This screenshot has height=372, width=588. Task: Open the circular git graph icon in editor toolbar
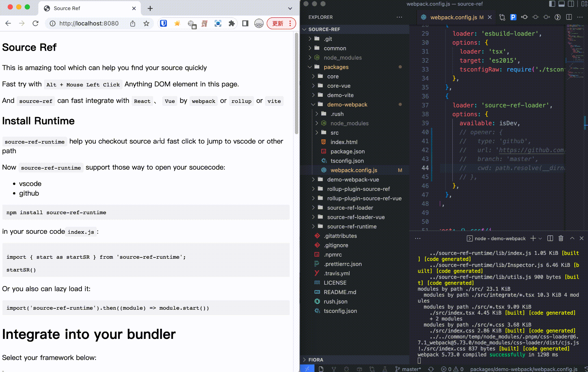pyautogui.click(x=558, y=17)
